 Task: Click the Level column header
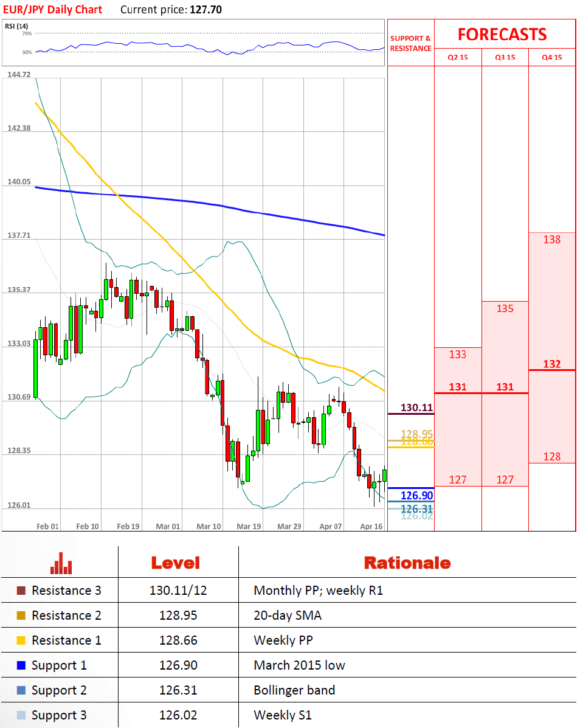(x=176, y=563)
